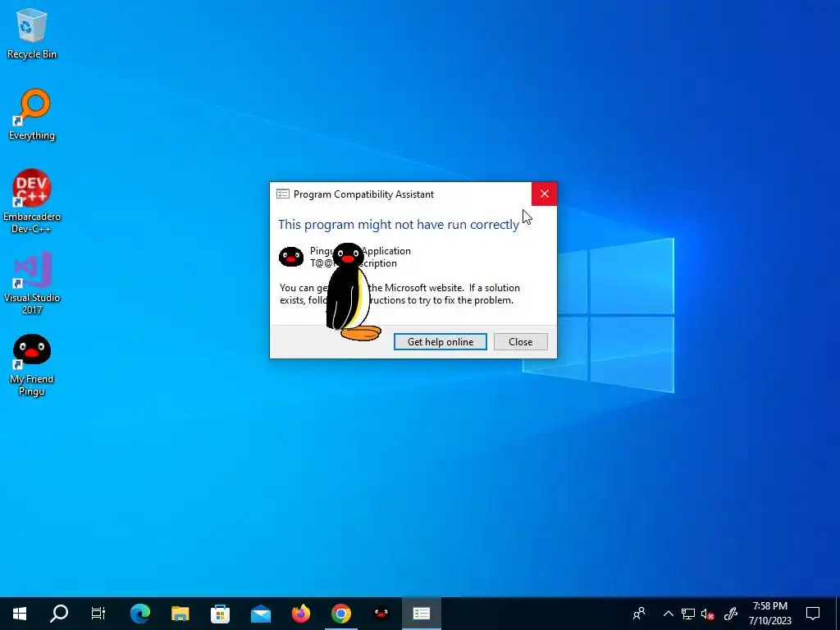Open the taskbar Search icon
This screenshot has height=630, width=840.
pyautogui.click(x=59, y=614)
